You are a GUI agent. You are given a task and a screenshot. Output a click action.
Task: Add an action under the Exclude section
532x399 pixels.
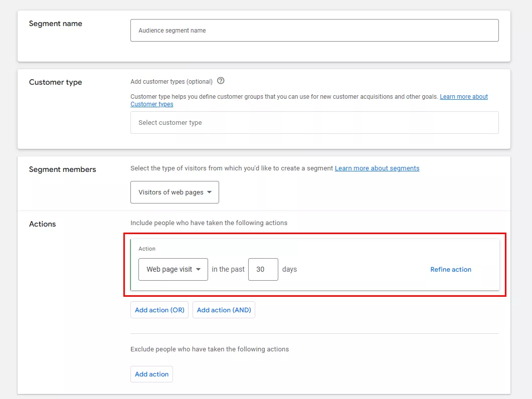tap(151, 374)
